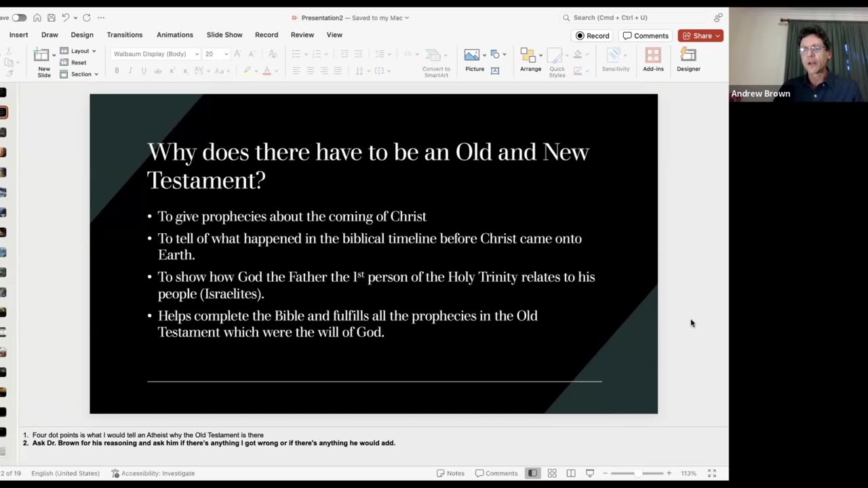Open the View tab
Screen dimensions: 868x488
pyautogui.click(x=334, y=35)
